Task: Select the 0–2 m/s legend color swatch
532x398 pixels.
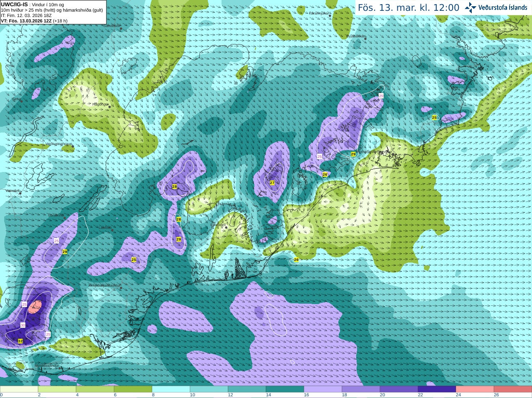Action: (19, 389)
